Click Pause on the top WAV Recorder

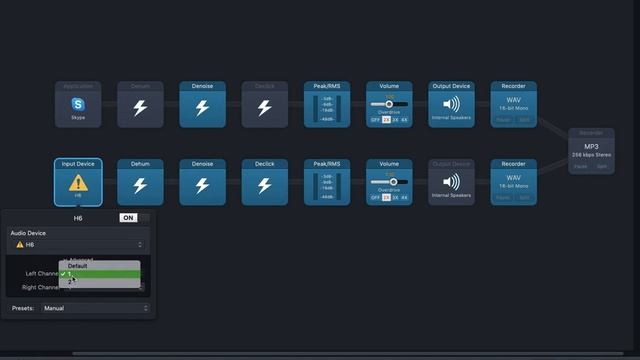click(x=503, y=120)
